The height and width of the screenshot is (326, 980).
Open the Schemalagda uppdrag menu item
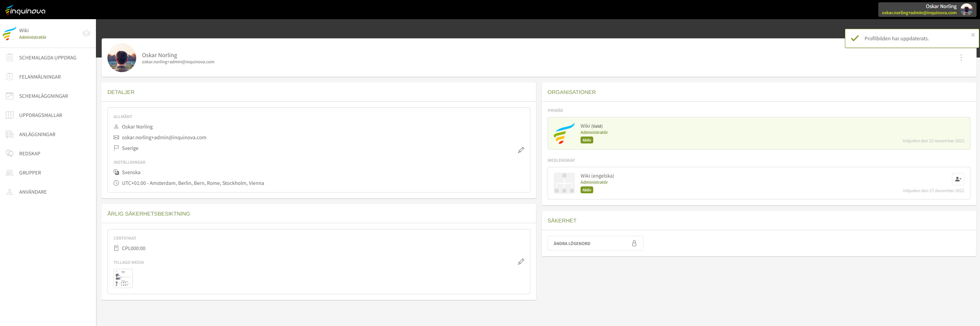click(48, 58)
